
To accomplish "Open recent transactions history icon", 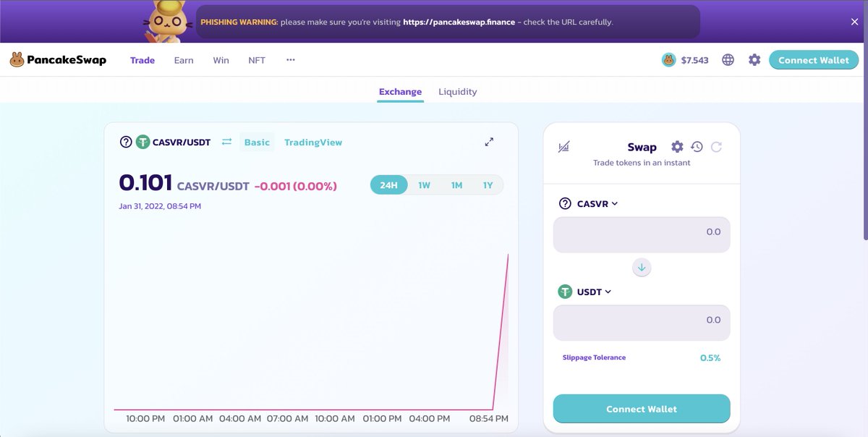I will pyautogui.click(x=697, y=147).
